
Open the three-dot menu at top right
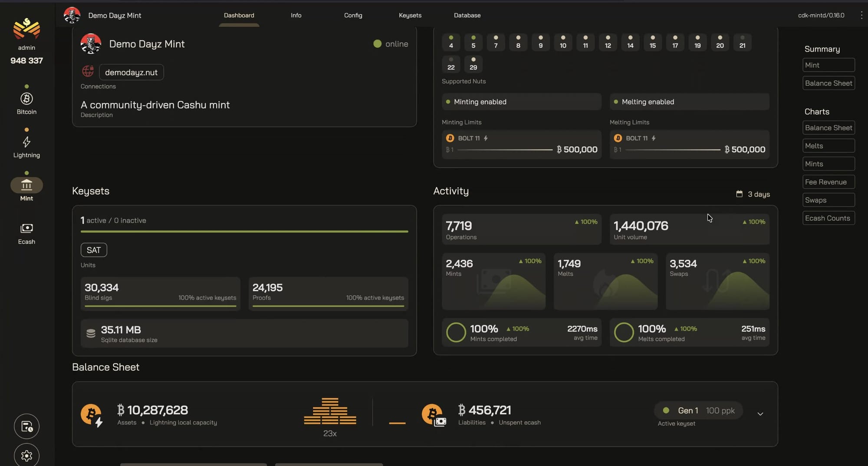[x=861, y=15]
